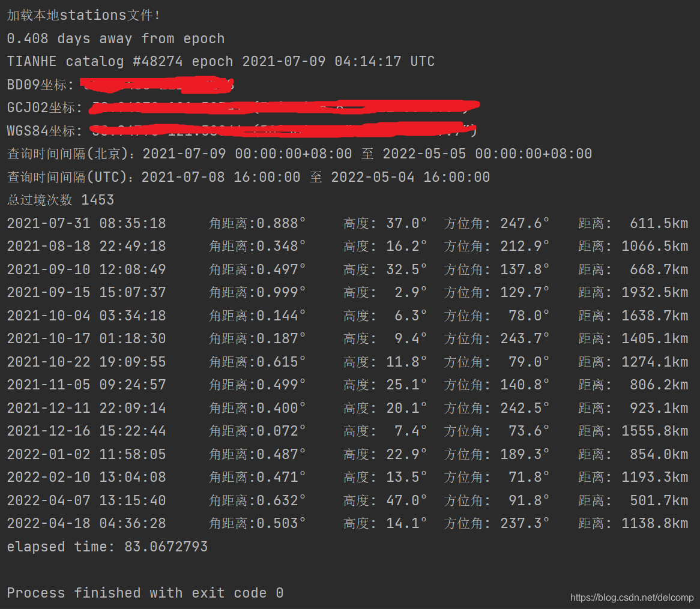The width and height of the screenshot is (700, 609).
Task: Click timestamp 2022-04-07 13:15:40
Action: tap(86, 500)
